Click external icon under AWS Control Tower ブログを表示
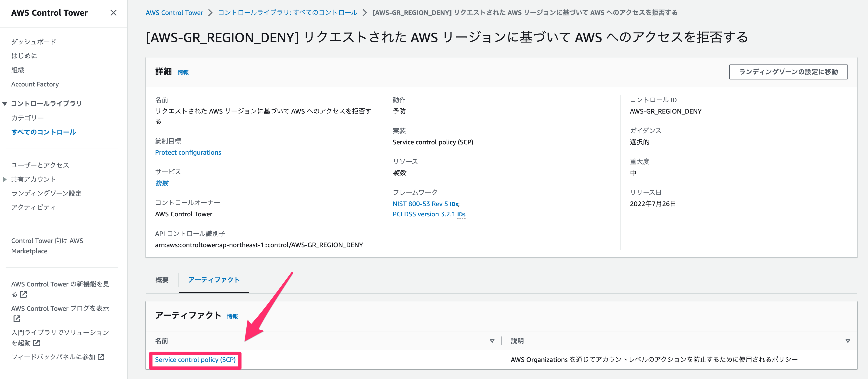 (x=17, y=319)
